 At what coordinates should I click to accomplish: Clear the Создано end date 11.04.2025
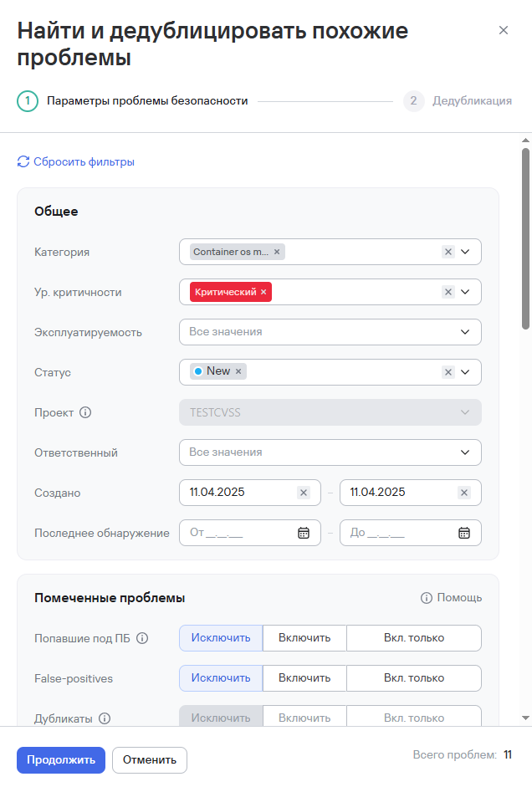464,493
